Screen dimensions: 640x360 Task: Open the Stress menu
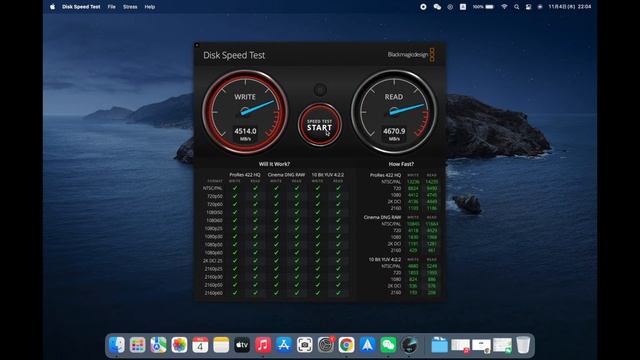[x=130, y=7]
